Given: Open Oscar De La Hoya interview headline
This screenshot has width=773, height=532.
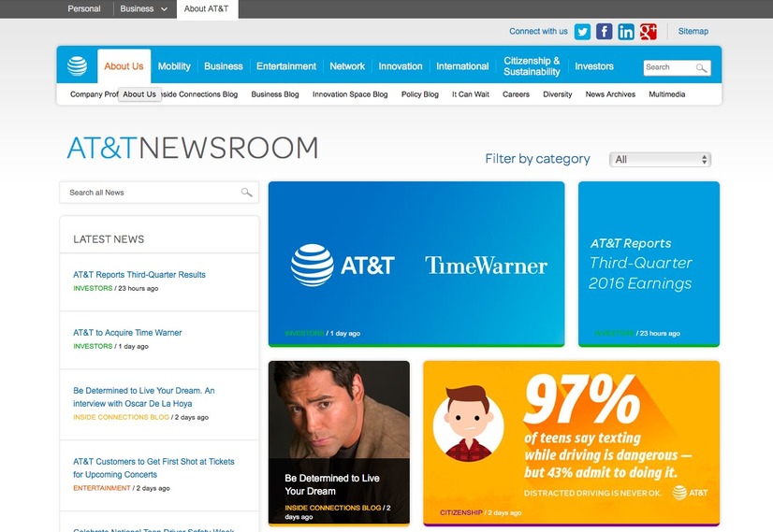Looking at the screenshot, I should (x=143, y=397).
